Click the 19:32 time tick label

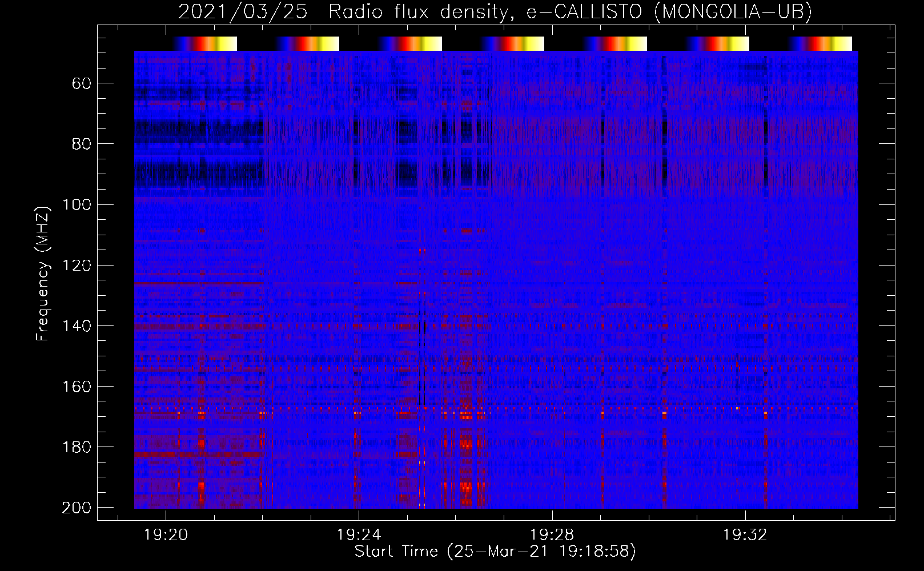tap(745, 535)
